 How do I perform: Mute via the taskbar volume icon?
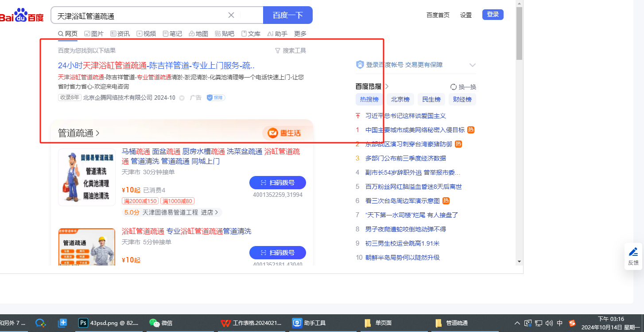[x=549, y=323]
